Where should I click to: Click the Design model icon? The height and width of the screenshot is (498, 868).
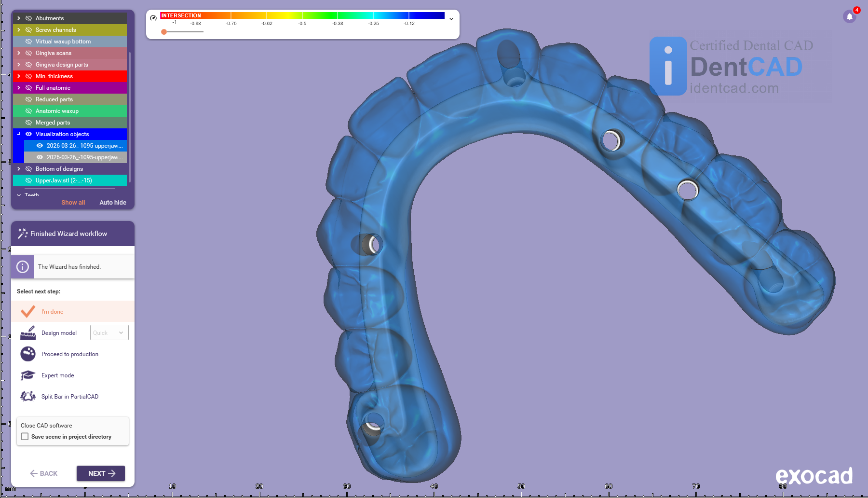coord(28,333)
